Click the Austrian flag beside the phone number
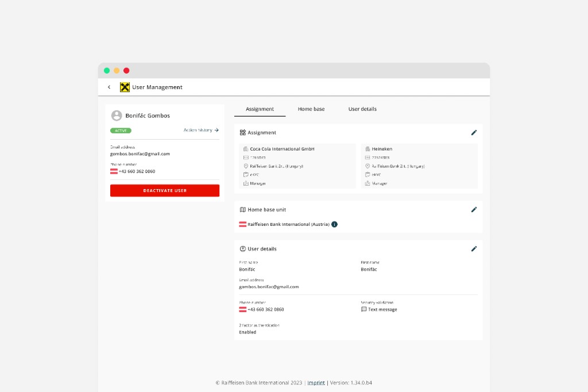Viewport: 588px width, 392px height. pos(113,171)
